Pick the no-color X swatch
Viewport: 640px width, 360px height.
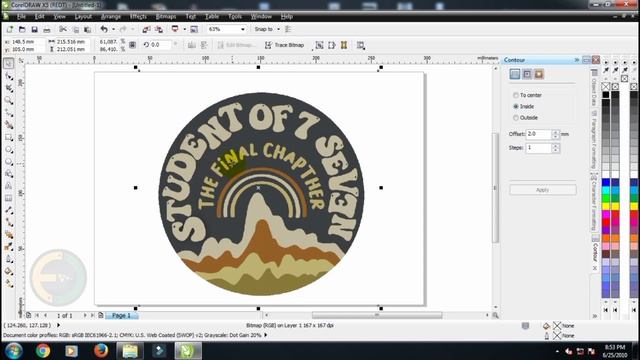click(x=606, y=87)
